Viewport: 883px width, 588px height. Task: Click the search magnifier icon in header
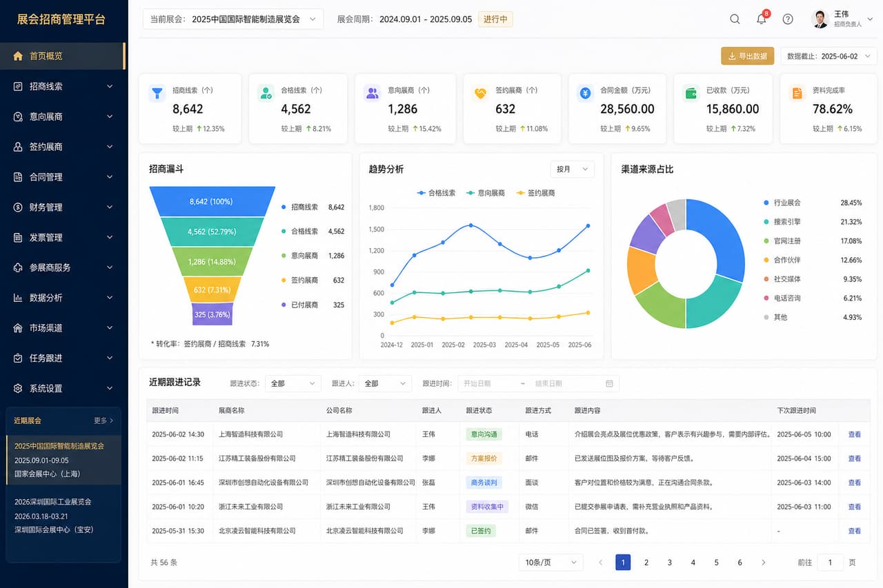point(735,19)
